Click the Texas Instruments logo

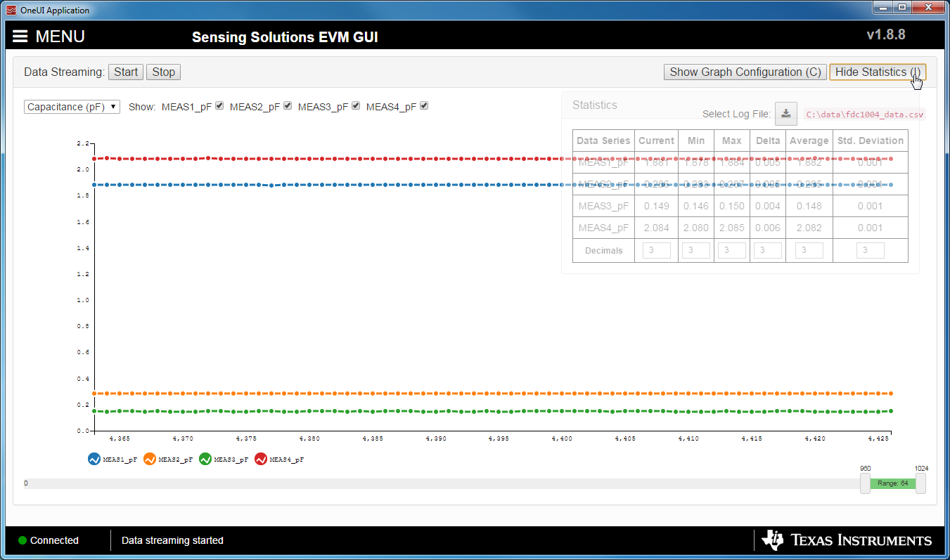[x=847, y=540]
